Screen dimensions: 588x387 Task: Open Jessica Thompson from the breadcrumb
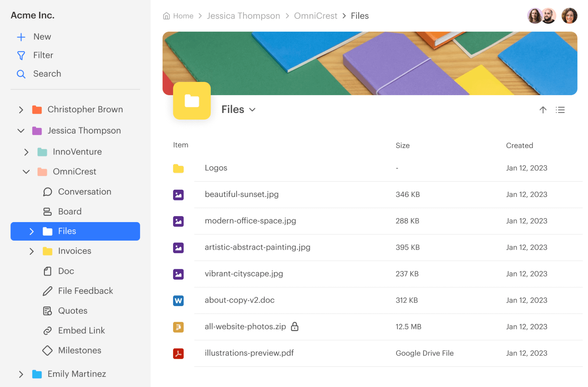[243, 16]
